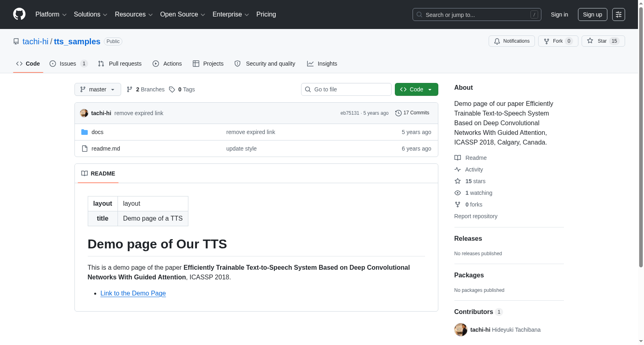644x345 pixels.
Task: Star the tts_samples repository
Action: click(x=603, y=41)
